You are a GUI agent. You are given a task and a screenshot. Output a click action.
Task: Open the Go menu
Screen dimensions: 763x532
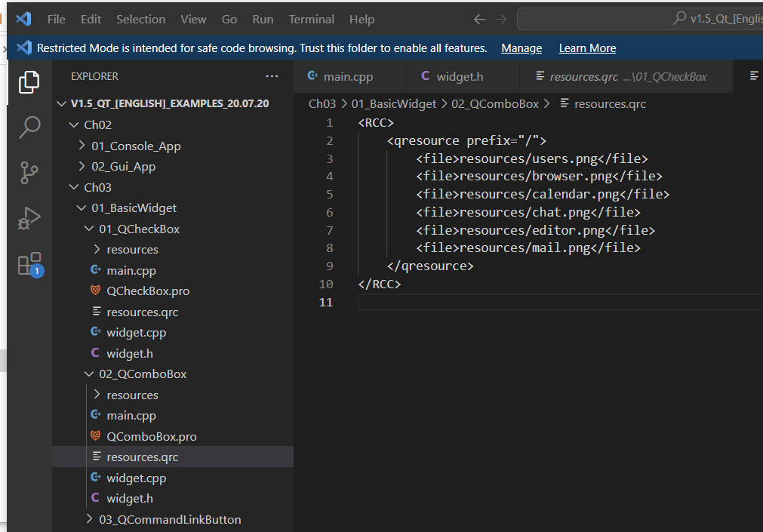tap(229, 20)
